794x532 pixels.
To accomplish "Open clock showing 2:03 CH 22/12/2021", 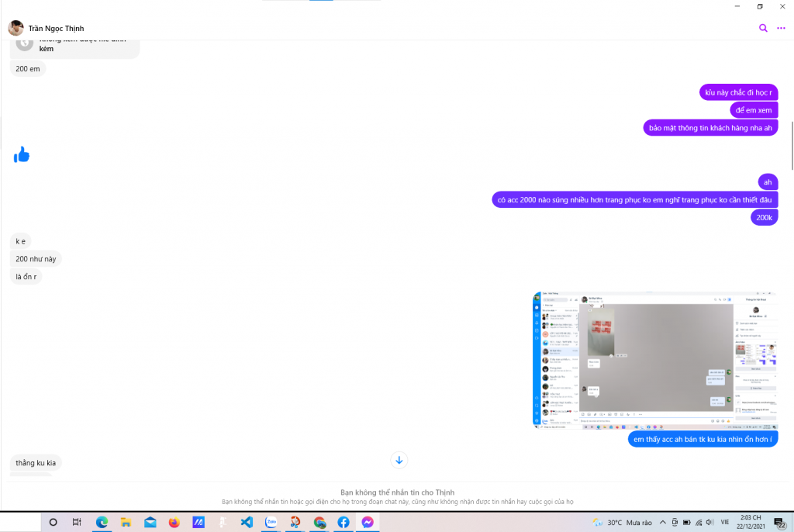I will coord(751,522).
